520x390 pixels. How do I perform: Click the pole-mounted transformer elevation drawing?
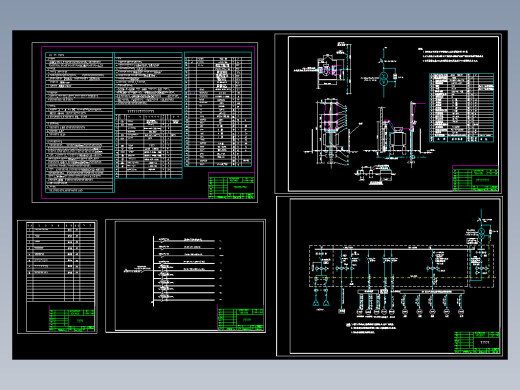[397, 132]
